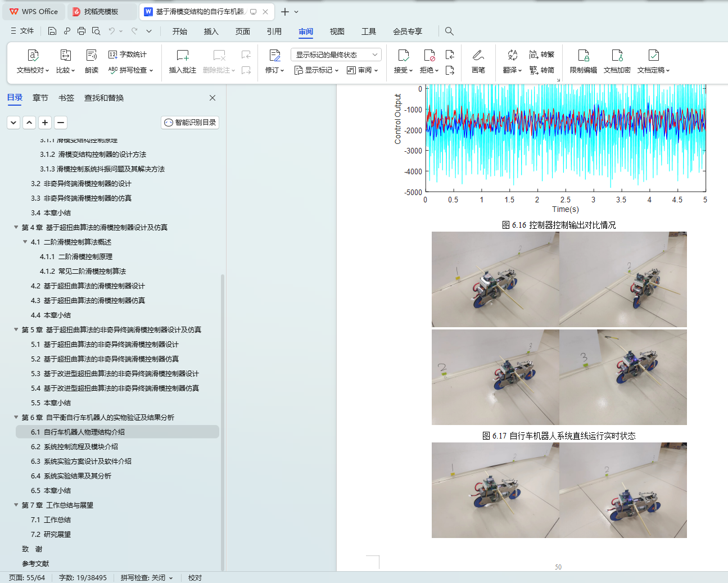Click the WPS Office home tab
This screenshot has height=583, width=728.
click(34, 11)
